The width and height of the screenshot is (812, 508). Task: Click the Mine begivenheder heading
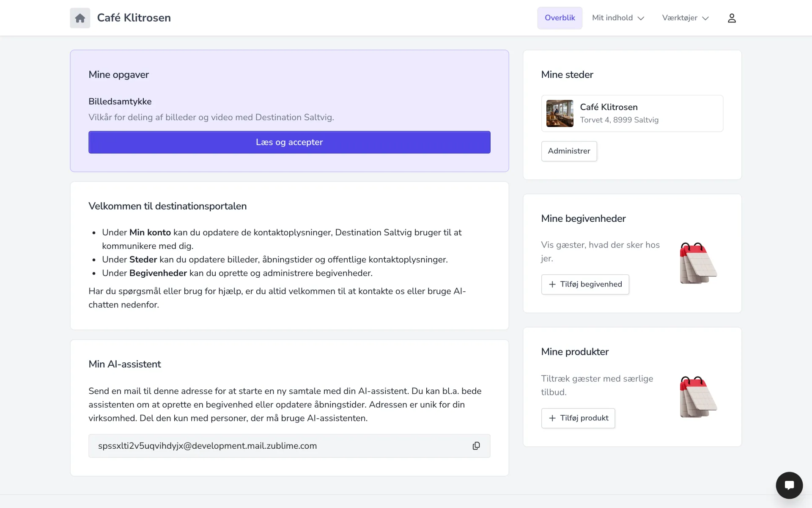pyautogui.click(x=583, y=218)
